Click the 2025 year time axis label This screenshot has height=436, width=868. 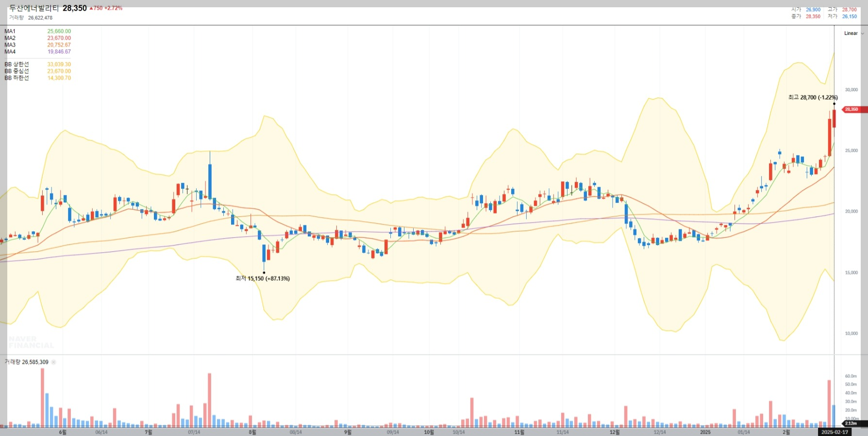point(705,432)
